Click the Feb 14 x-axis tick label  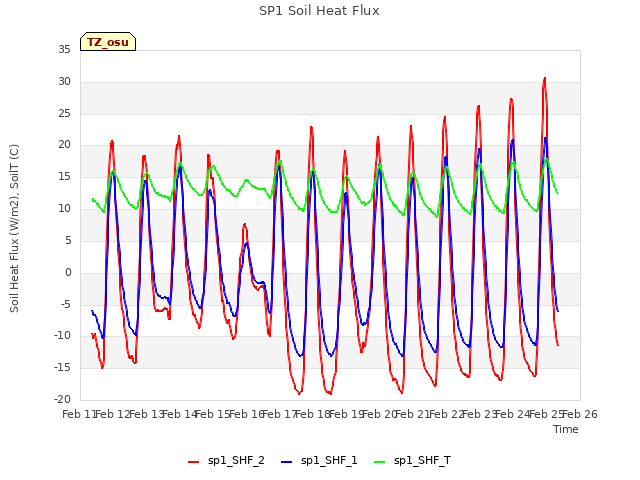pyautogui.click(x=179, y=414)
